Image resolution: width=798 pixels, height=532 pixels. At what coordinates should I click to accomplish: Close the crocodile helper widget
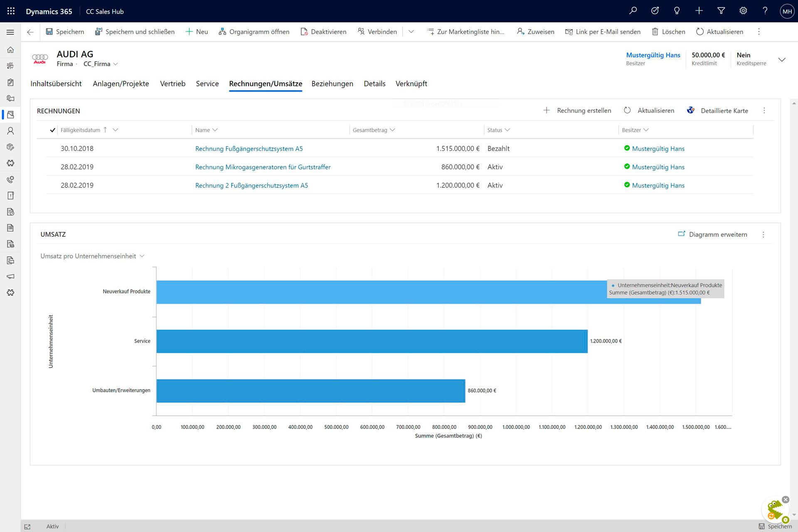pyautogui.click(x=786, y=500)
